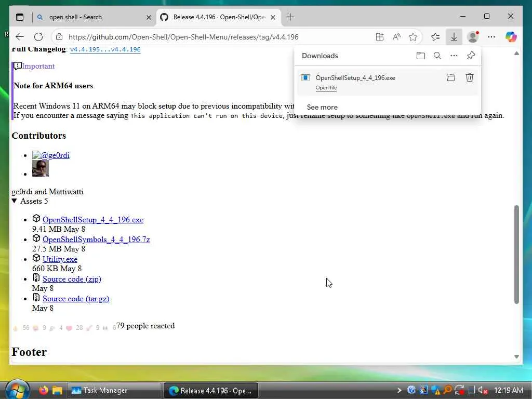Reload the page with the refresh icon
Image resolution: width=532 pixels, height=399 pixels.
pyautogui.click(x=38, y=37)
